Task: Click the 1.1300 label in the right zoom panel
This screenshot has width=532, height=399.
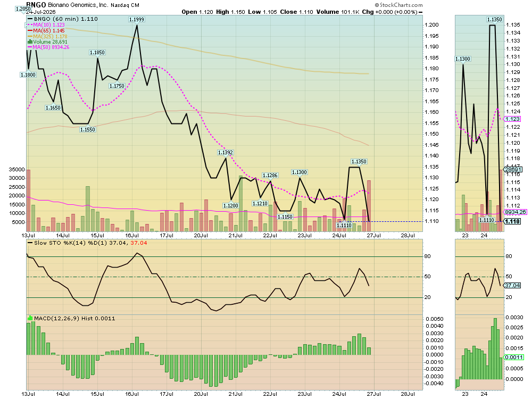Action: pyautogui.click(x=463, y=59)
